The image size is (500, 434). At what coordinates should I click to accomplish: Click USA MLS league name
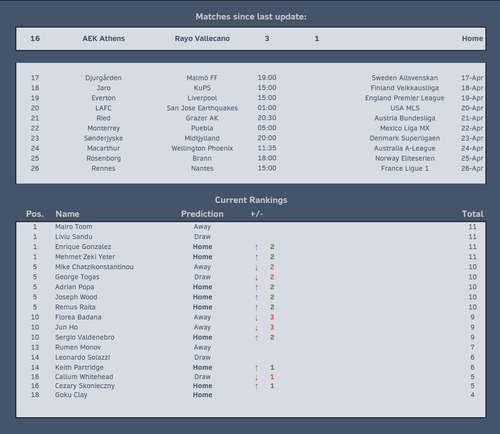405,108
